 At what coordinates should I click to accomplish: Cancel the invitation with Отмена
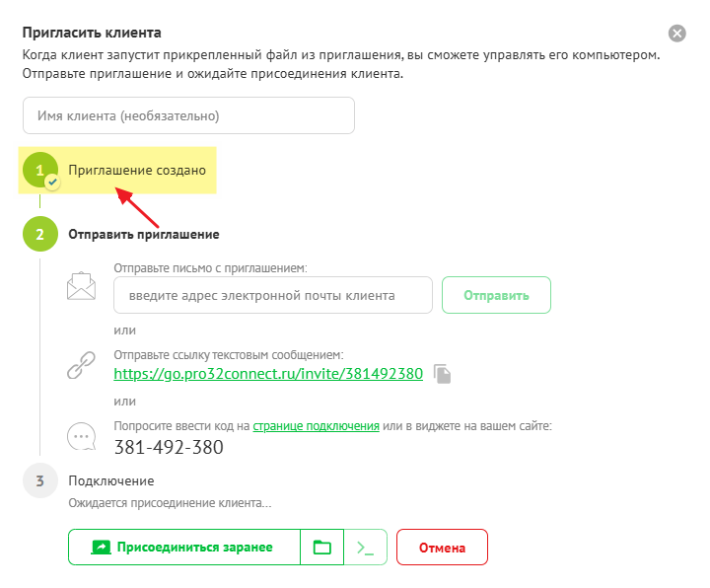442,548
